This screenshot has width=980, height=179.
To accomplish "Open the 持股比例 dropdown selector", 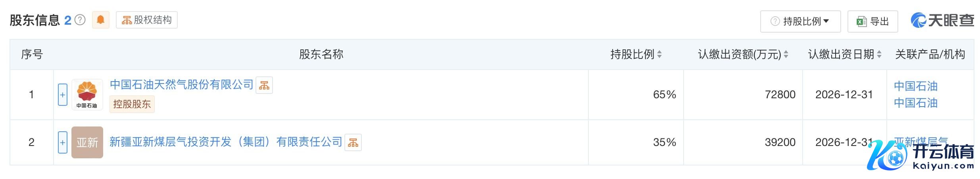I will [x=800, y=21].
